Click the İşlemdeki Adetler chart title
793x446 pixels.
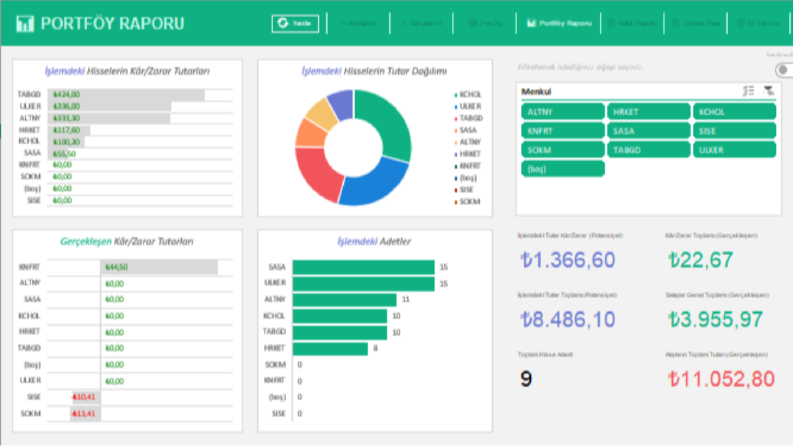coord(374,242)
